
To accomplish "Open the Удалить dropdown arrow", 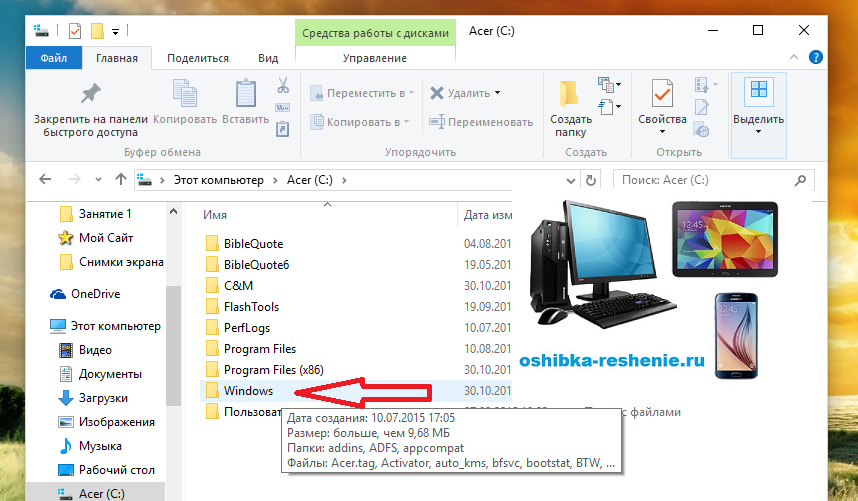I will click(x=497, y=93).
